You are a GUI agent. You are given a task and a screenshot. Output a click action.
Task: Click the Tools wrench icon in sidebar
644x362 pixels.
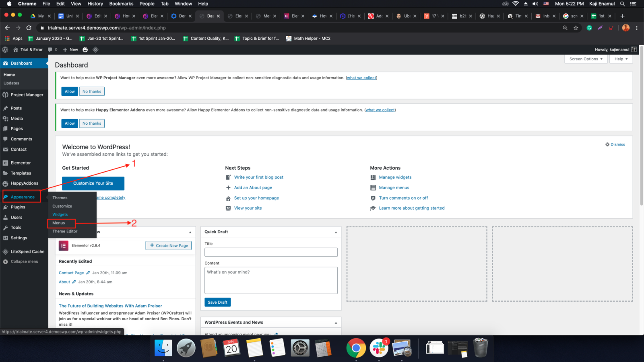[x=6, y=228]
